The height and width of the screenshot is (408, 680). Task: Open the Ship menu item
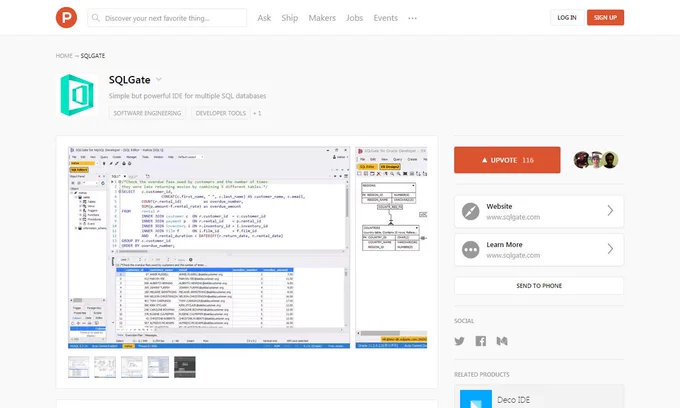pos(290,18)
